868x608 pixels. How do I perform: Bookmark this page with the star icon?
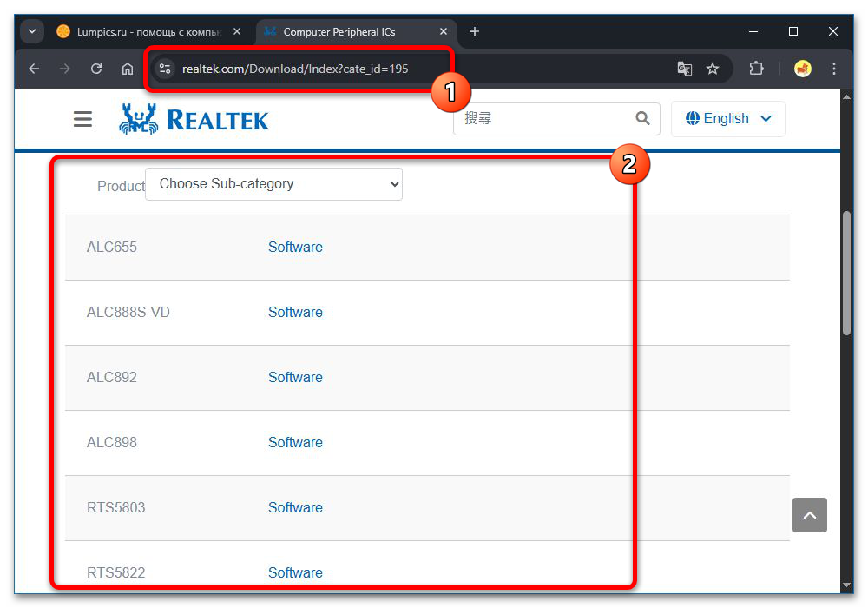pyautogui.click(x=713, y=69)
